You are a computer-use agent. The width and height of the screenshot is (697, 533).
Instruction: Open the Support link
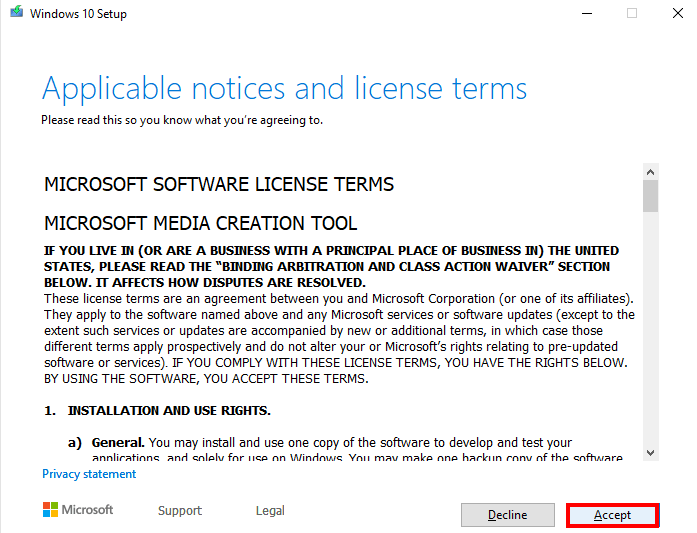pyautogui.click(x=180, y=510)
